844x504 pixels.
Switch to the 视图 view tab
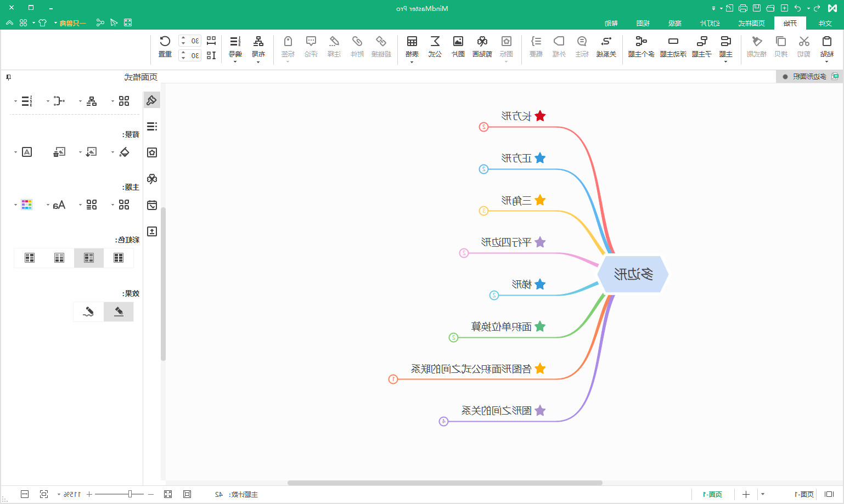643,23
